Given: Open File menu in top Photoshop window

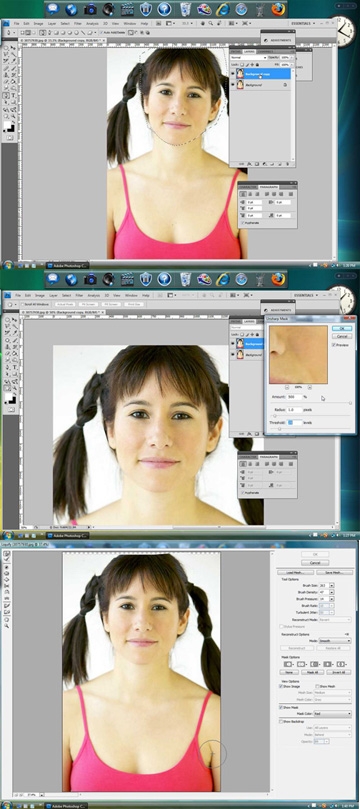Looking at the screenshot, I should tap(17, 24).
